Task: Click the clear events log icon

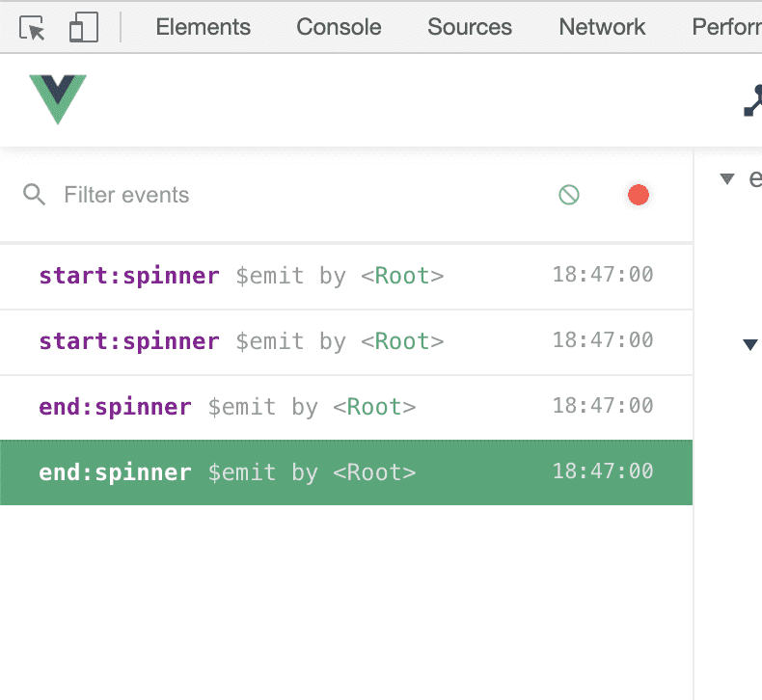Action: (x=569, y=196)
